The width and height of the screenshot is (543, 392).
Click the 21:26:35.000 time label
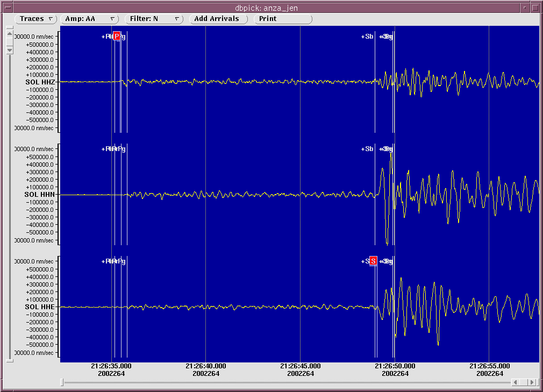(x=111, y=366)
